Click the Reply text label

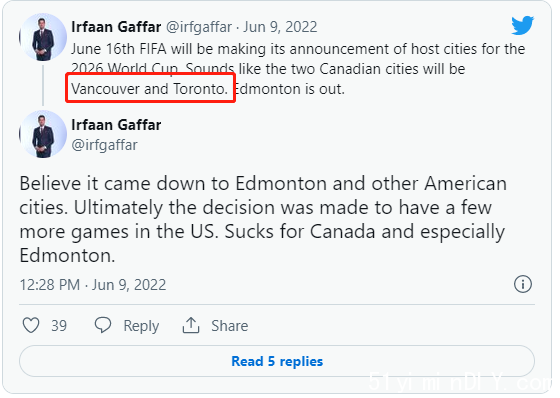[141, 326]
